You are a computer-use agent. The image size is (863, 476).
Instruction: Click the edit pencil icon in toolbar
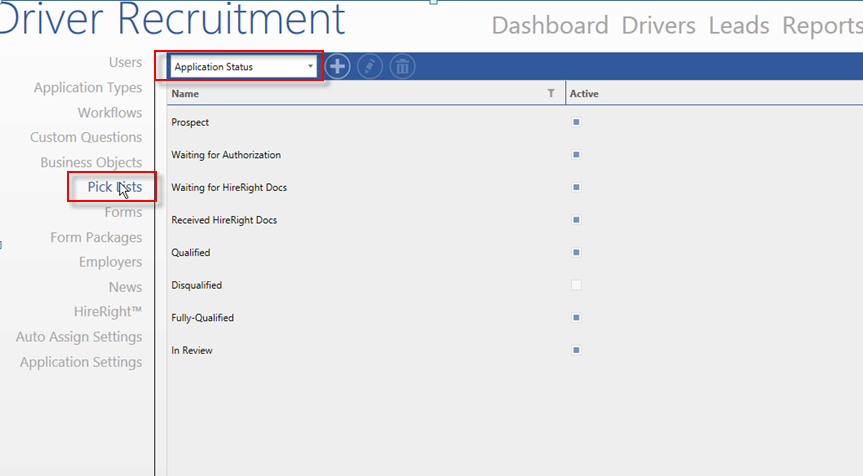pyautogui.click(x=370, y=67)
